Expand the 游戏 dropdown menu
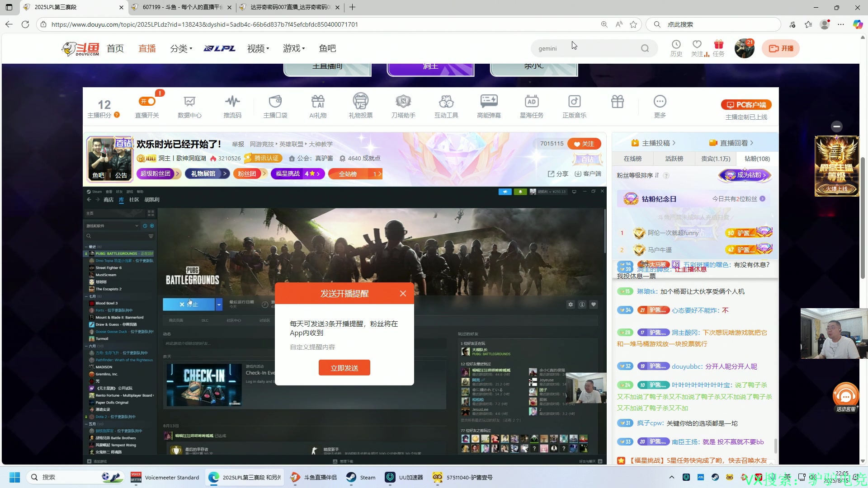The height and width of the screenshot is (488, 868). tap(294, 48)
